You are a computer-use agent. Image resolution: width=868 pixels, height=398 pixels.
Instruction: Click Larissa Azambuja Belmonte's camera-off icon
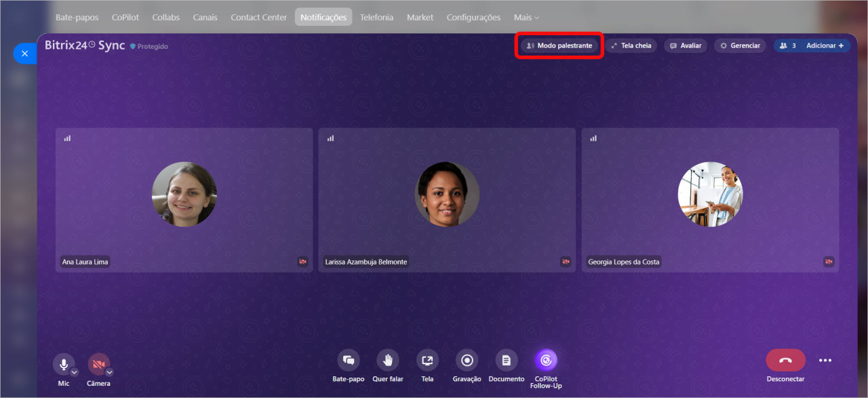[566, 262]
